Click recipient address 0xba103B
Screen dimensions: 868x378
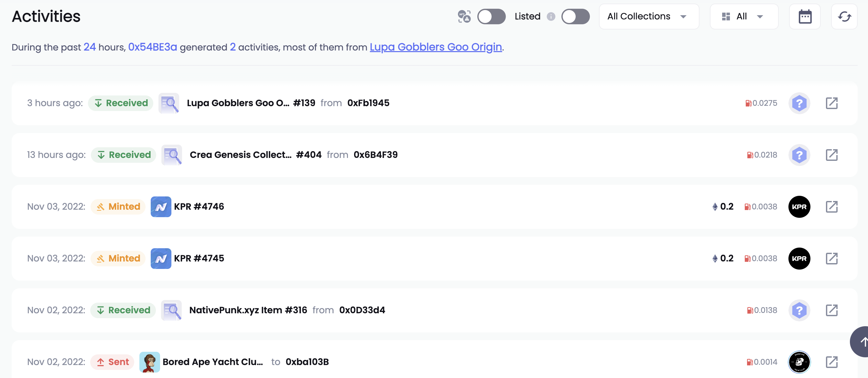point(307,362)
